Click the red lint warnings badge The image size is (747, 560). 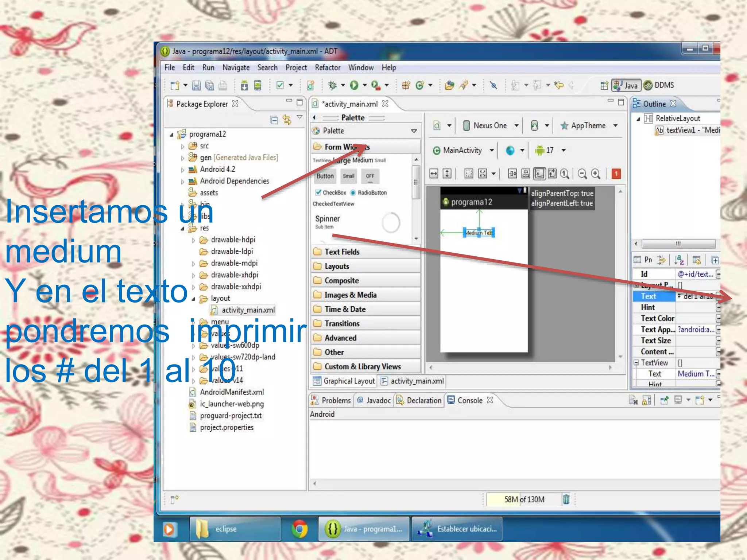[616, 174]
